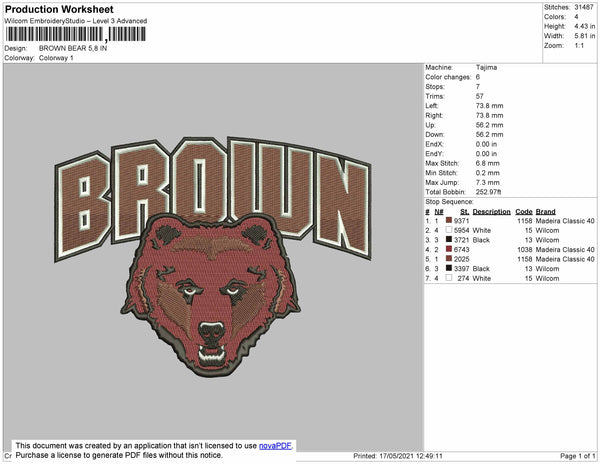Click the Height value '4.43 in'
Viewport: 600px width, 464px height.
(x=585, y=26)
